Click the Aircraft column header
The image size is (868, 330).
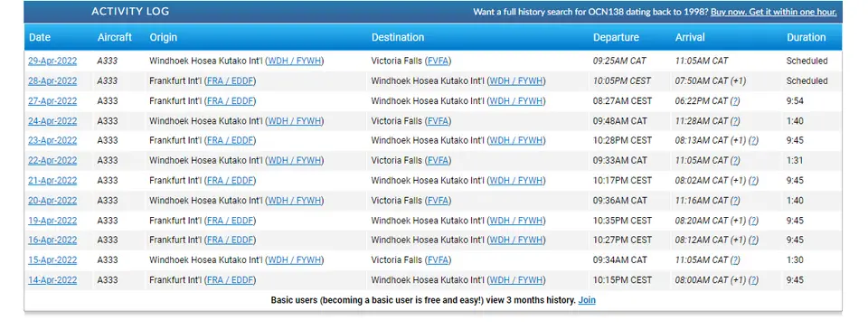pyautogui.click(x=115, y=37)
